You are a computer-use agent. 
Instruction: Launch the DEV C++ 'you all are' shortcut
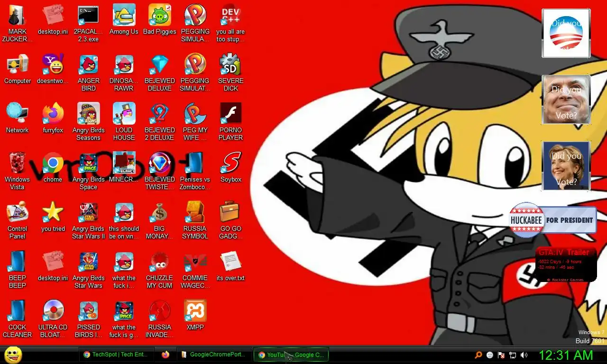tap(231, 24)
